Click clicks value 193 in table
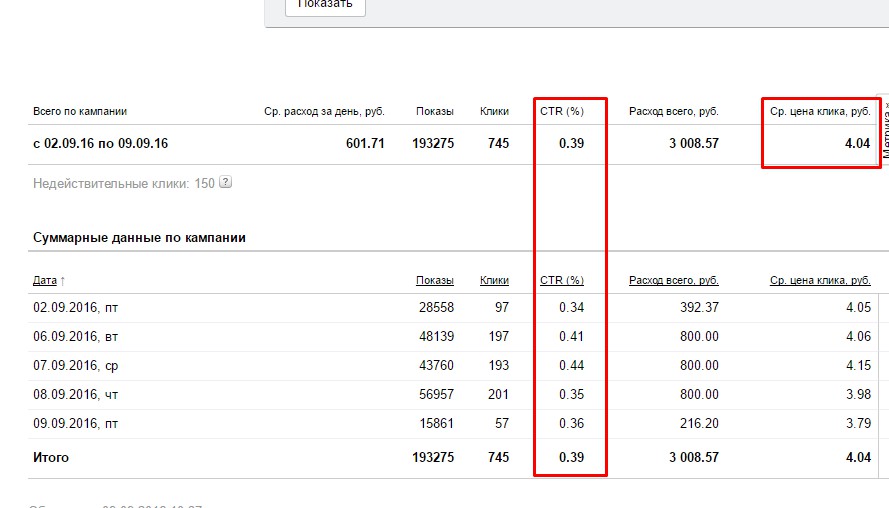889x508 pixels. pyautogui.click(x=498, y=366)
